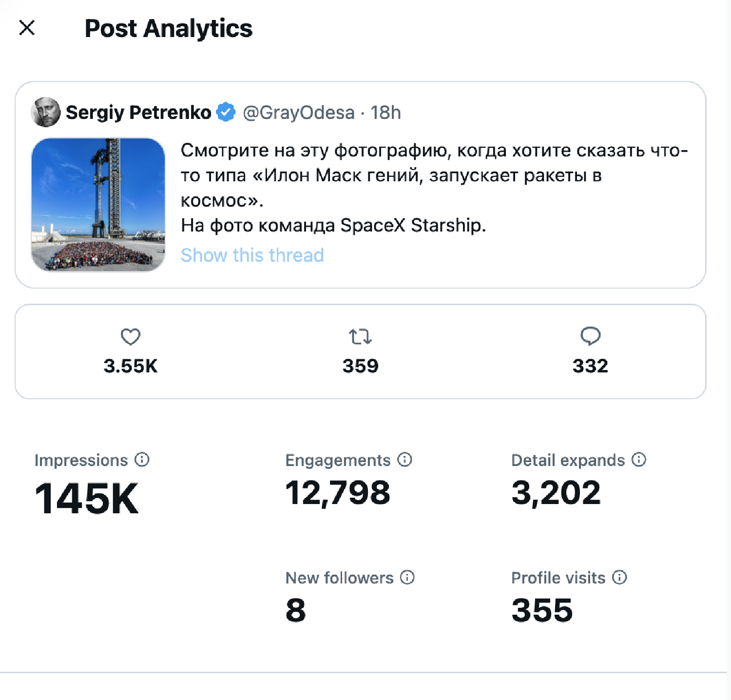
Task: Close the Post Analytics panel
Action: 27,28
